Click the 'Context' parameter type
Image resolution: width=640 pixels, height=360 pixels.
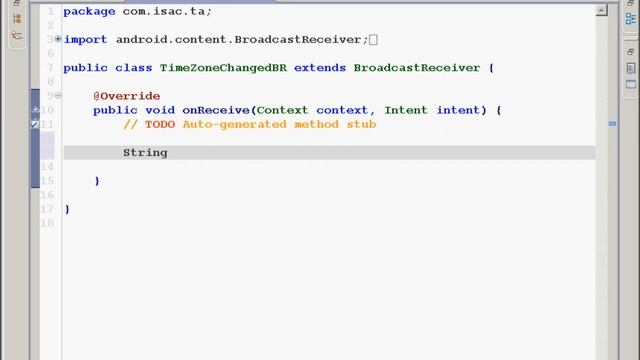tap(282, 110)
